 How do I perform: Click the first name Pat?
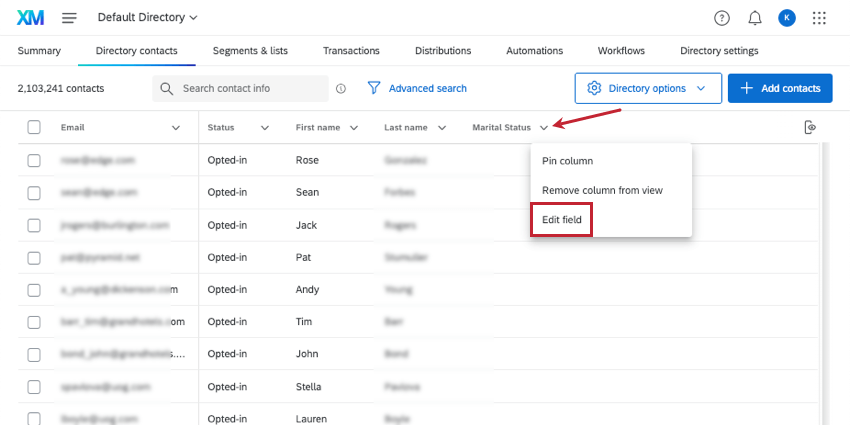[x=303, y=257]
